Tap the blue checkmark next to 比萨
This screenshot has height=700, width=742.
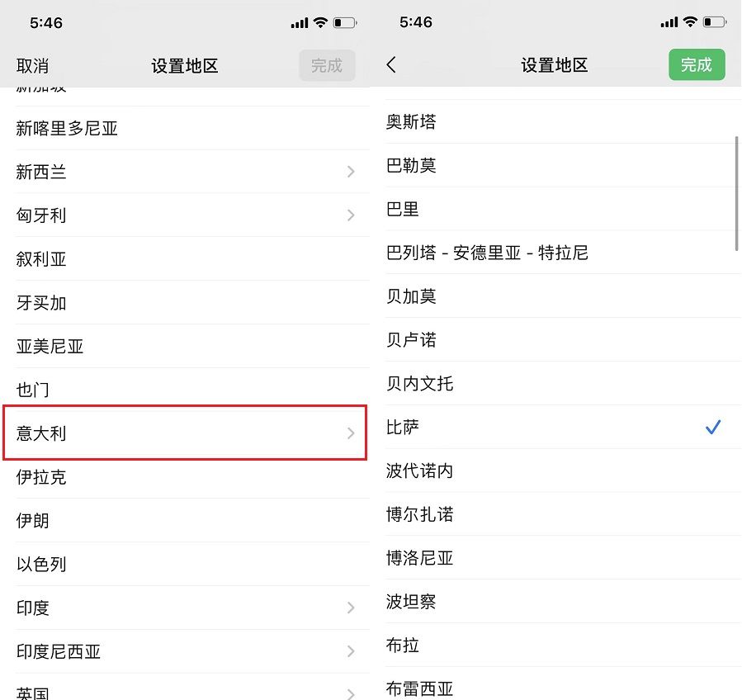713,428
